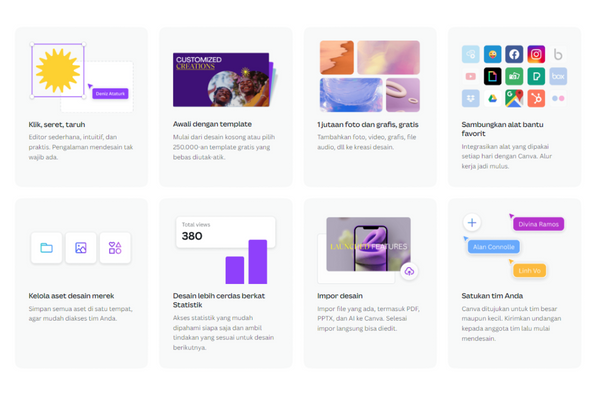
Task: Click the folder icon in brand assets card
Action: [x=47, y=248]
